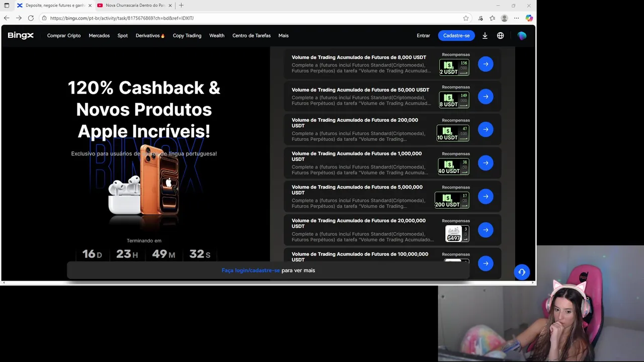View site information lock icon
This screenshot has height=362, width=644.
pyautogui.click(x=44, y=18)
